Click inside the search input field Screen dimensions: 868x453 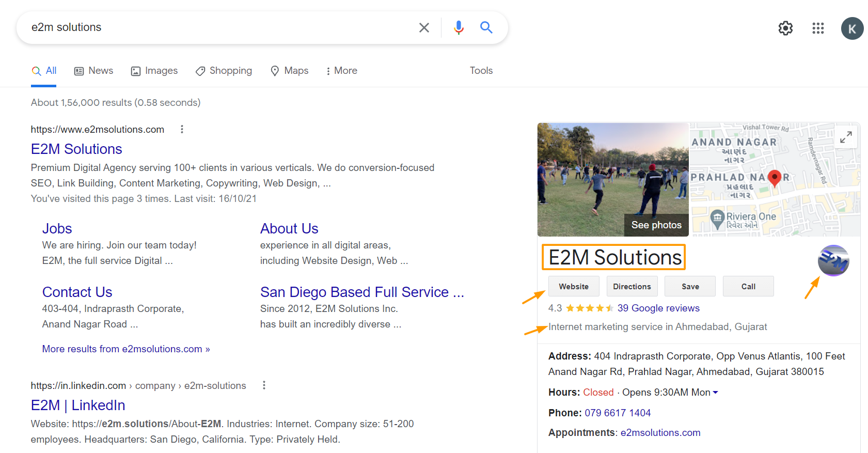click(x=217, y=27)
